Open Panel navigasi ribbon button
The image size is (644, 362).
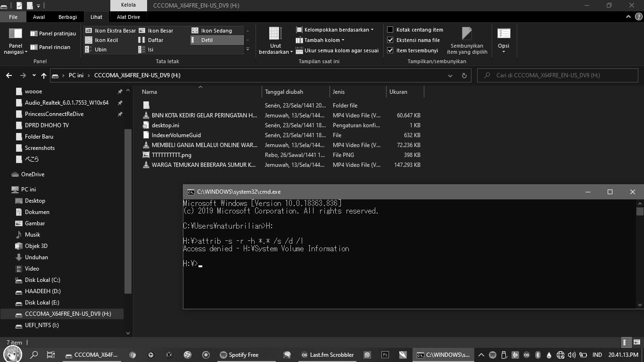pos(16,41)
